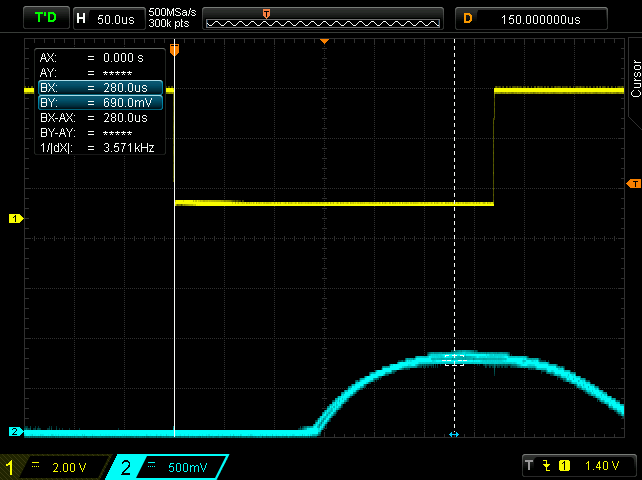Select the highlighted BX cursor row

100,88
